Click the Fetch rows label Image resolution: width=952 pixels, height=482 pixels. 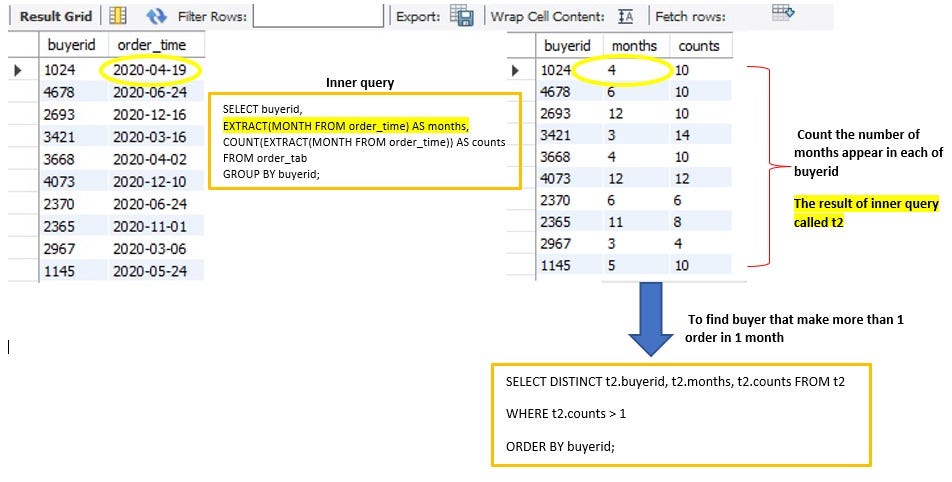pyautogui.click(x=690, y=16)
